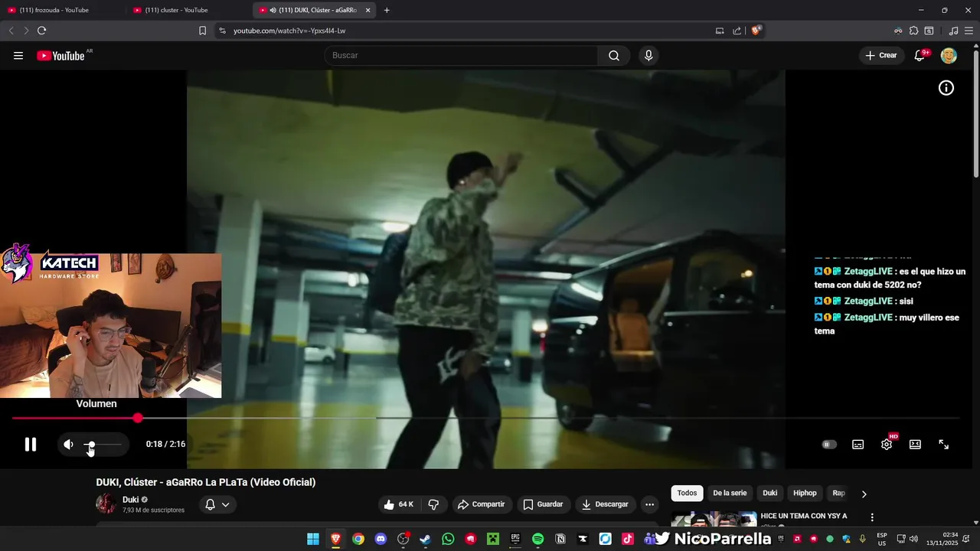Click the red video progress scrubber
Viewport: 980px width, 551px height.
click(x=138, y=418)
